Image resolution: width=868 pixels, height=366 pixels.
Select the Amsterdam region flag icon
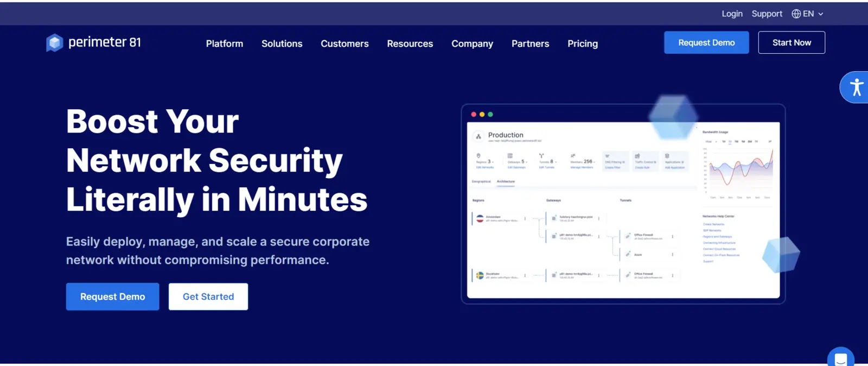coord(480,218)
